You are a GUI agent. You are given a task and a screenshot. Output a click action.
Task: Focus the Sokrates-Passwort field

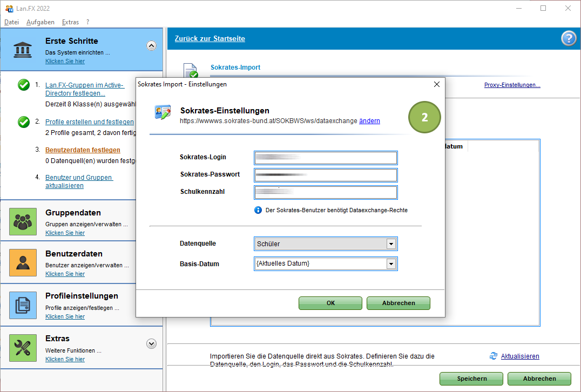tap(326, 175)
